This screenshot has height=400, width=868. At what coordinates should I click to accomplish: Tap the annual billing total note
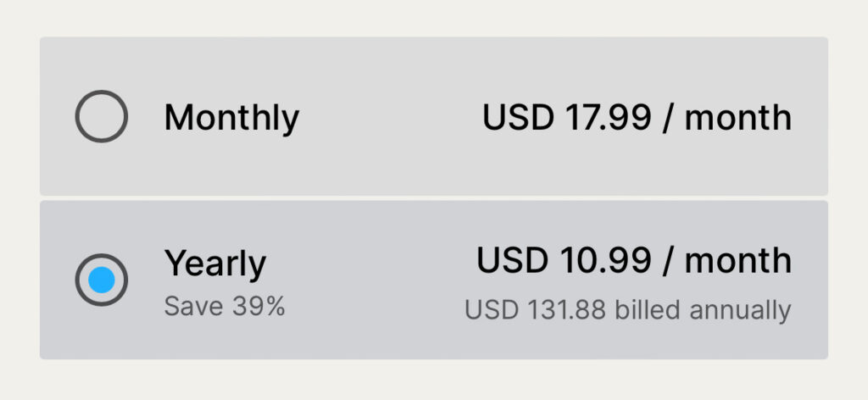(x=627, y=310)
